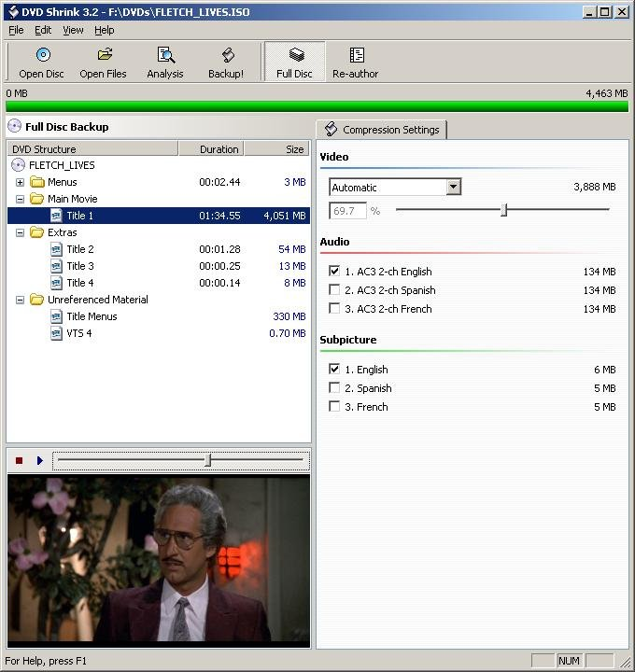Viewport: 635px width, 672px height.
Task: Click the Duration column header
Action: tap(219, 148)
